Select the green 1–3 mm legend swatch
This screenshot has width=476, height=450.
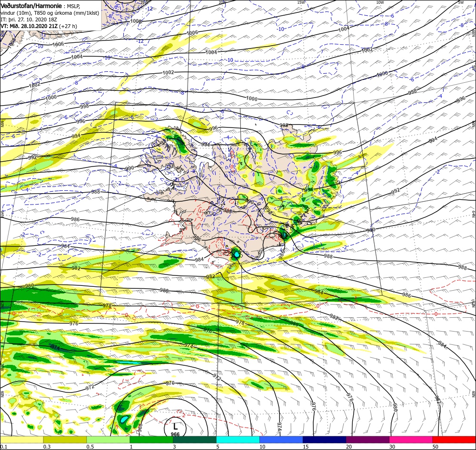tap(151, 440)
